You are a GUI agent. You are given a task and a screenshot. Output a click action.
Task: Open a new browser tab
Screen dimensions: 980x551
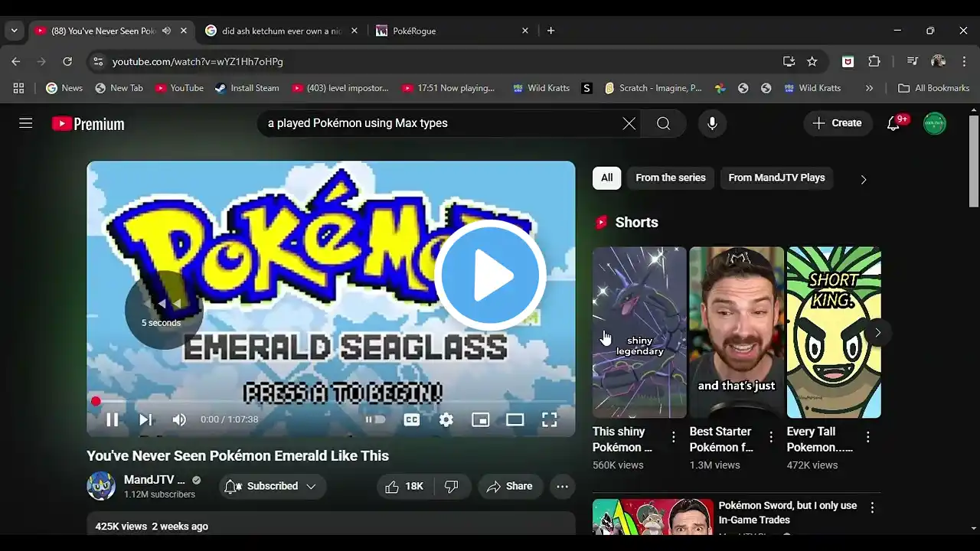click(550, 31)
